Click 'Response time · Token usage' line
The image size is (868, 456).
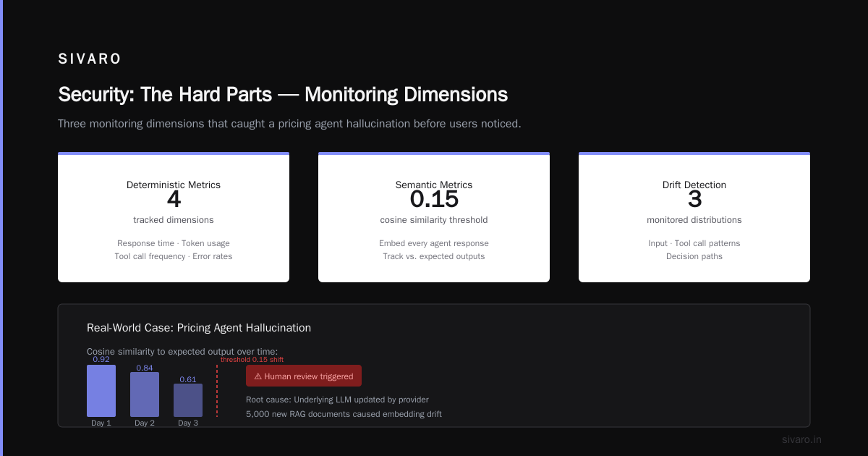click(x=174, y=243)
